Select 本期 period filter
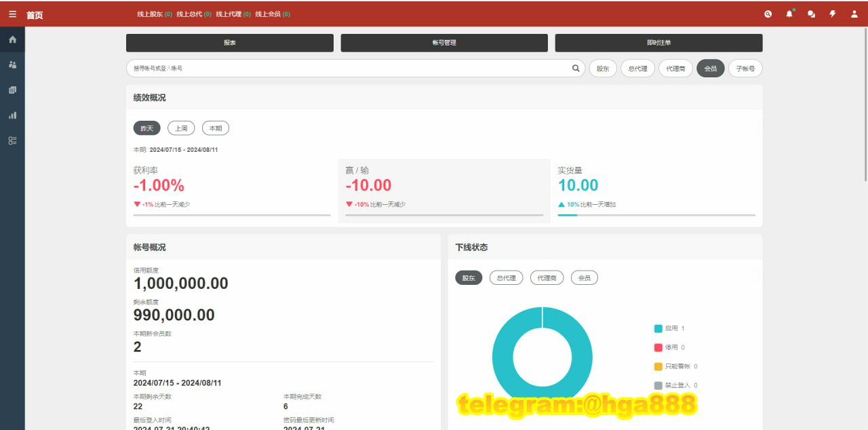Viewport: 868px width, 430px height. pyautogui.click(x=216, y=128)
